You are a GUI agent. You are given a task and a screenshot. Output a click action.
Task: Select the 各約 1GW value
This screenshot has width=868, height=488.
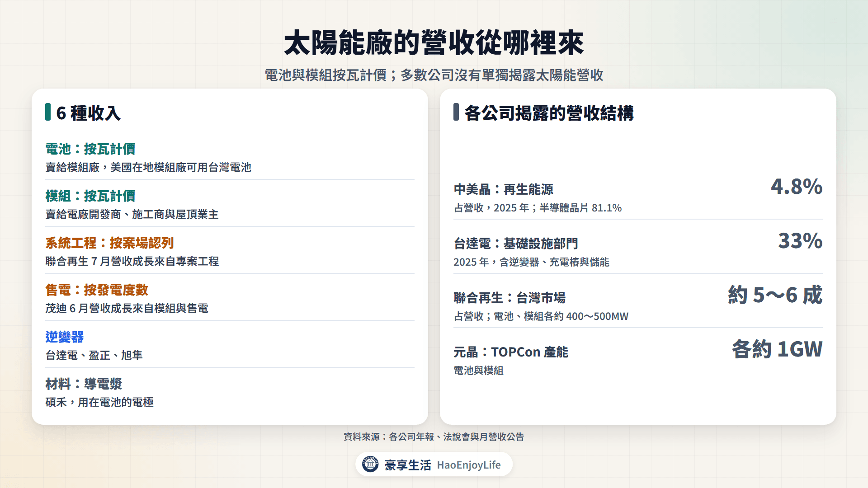point(777,349)
